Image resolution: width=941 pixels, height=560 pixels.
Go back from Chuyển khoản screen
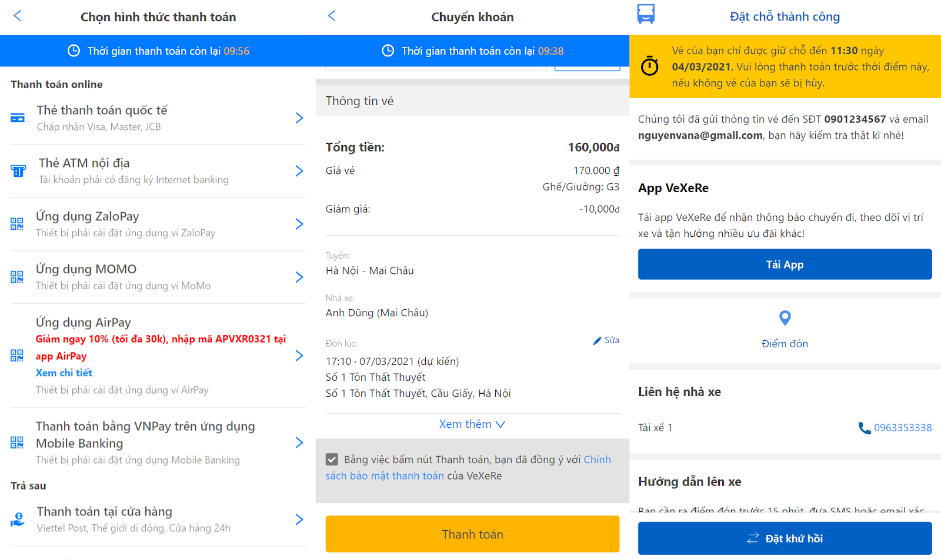pos(332,16)
